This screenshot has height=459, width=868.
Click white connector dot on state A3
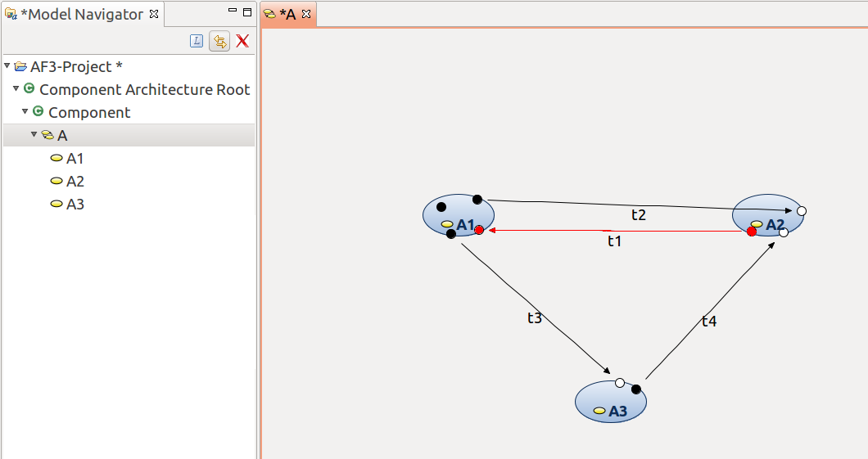click(x=620, y=383)
